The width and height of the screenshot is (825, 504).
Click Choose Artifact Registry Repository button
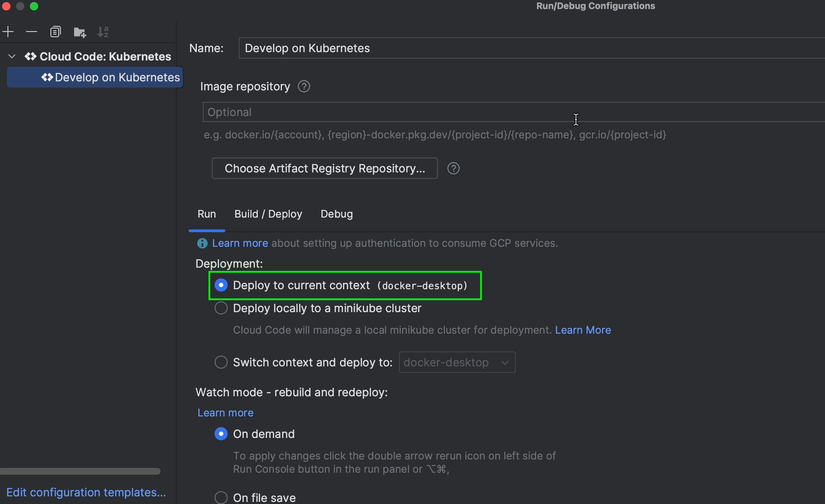325,169
